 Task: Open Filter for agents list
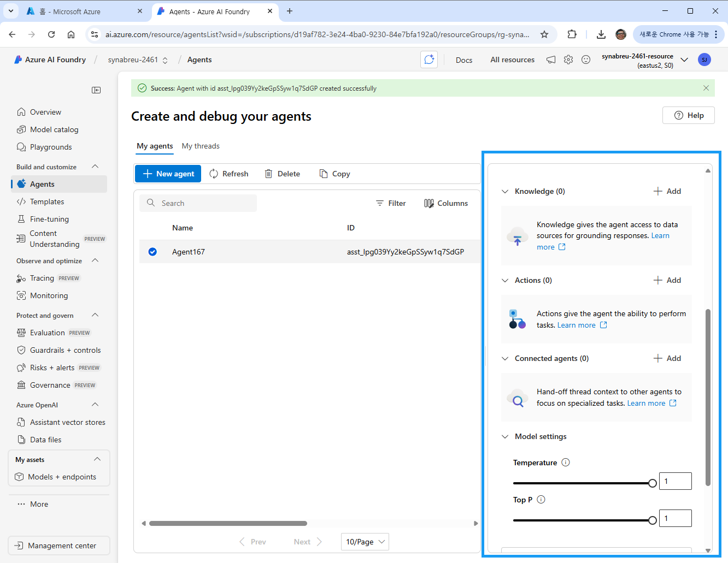[391, 203]
